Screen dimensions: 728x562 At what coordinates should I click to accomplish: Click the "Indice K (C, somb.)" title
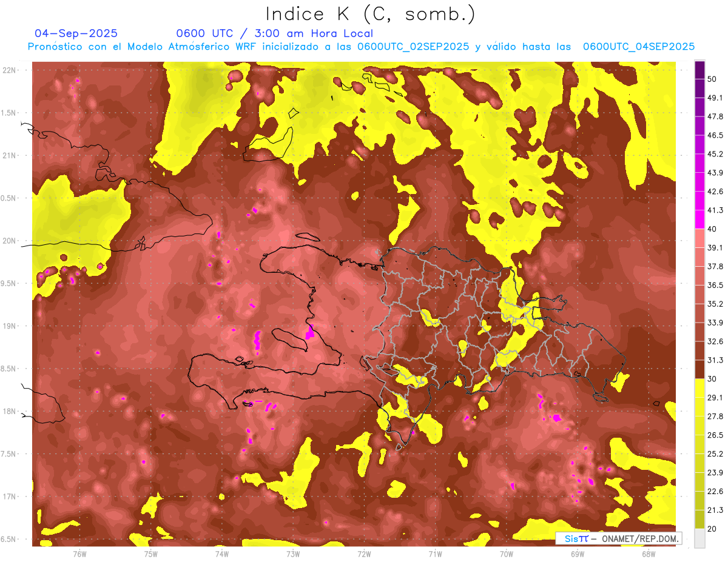[x=370, y=15]
